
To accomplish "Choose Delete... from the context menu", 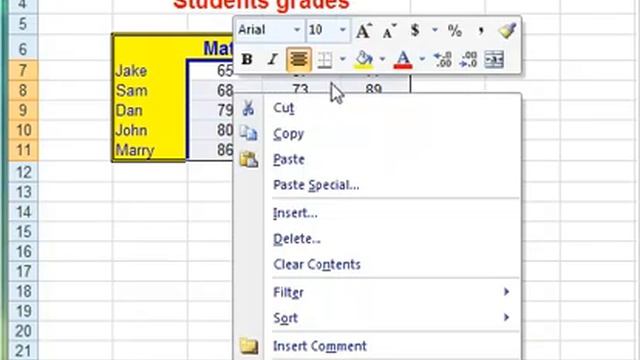I will 377,239.
